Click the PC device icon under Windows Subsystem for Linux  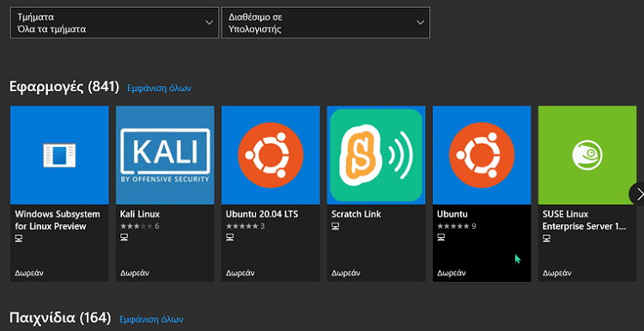(19, 238)
